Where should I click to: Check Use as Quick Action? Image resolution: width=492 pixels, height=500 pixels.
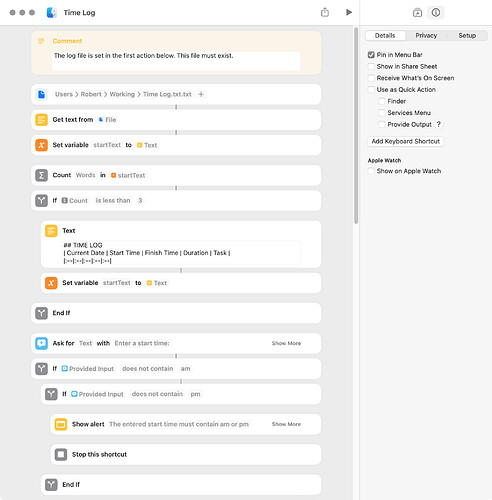click(371, 89)
